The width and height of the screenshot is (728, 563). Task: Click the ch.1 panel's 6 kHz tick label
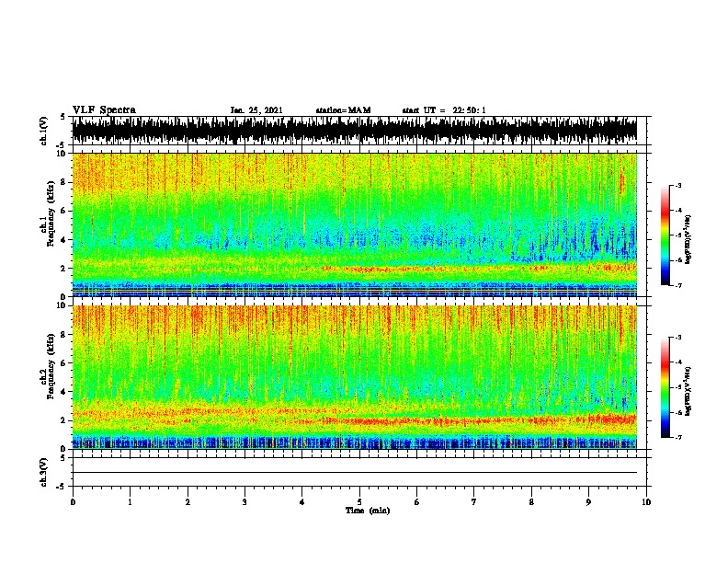point(63,211)
